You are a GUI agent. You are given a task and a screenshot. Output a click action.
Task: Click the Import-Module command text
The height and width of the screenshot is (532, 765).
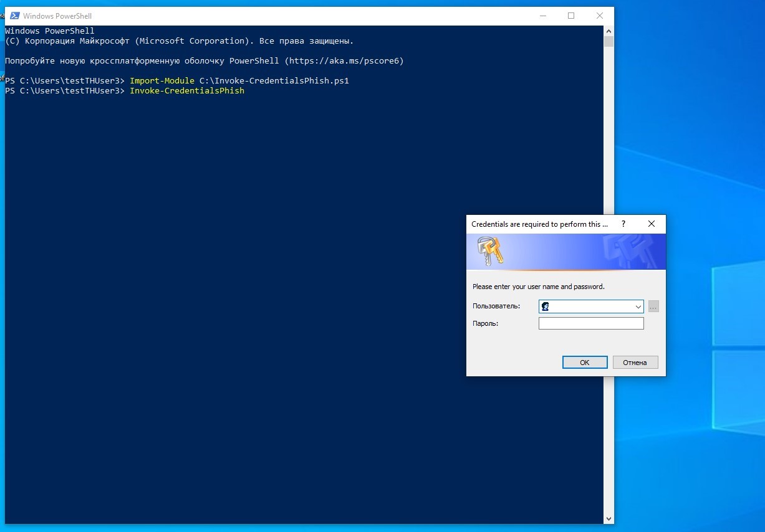(x=162, y=81)
